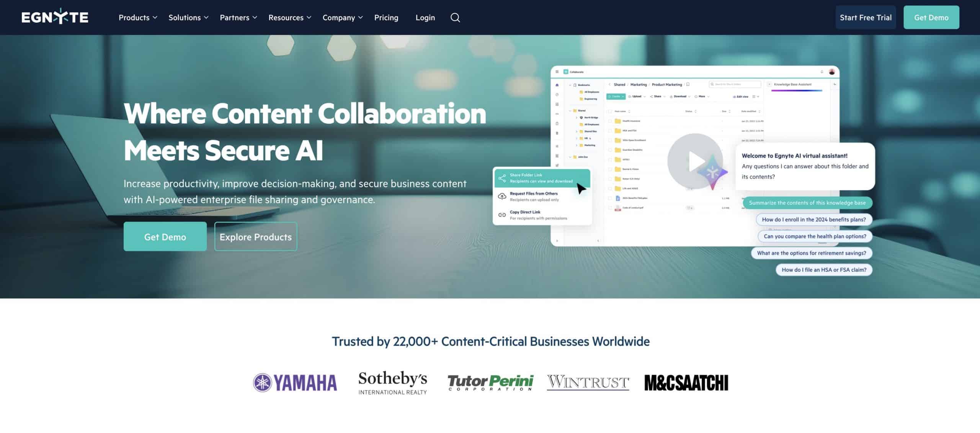Open the Resources dropdown chevron
The width and height of the screenshot is (980, 433).
pos(309,18)
